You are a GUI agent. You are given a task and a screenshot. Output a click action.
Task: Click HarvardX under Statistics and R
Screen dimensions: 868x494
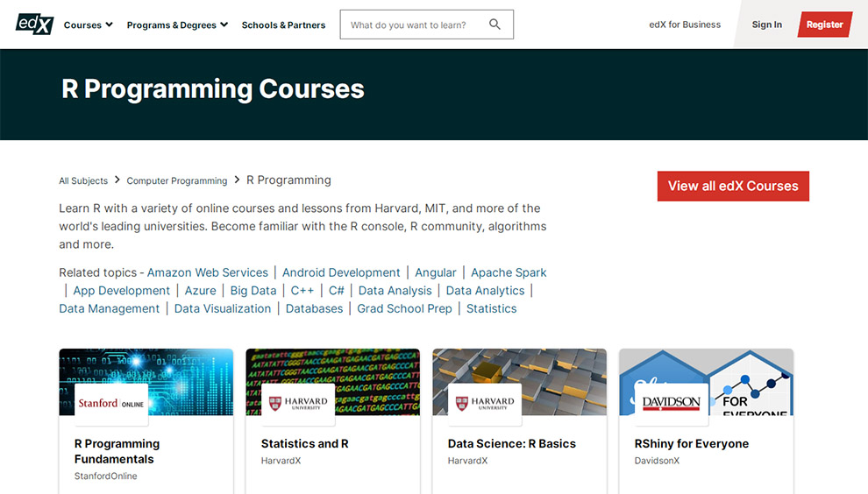281,460
